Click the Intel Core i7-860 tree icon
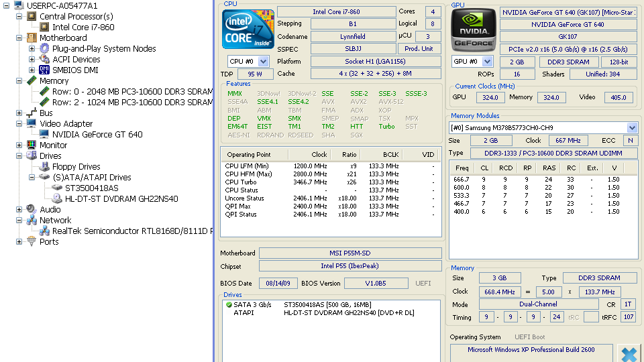Image resolution: width=644 pixels, height=362 pixels. pyautogui.click(x=44, y=27)
